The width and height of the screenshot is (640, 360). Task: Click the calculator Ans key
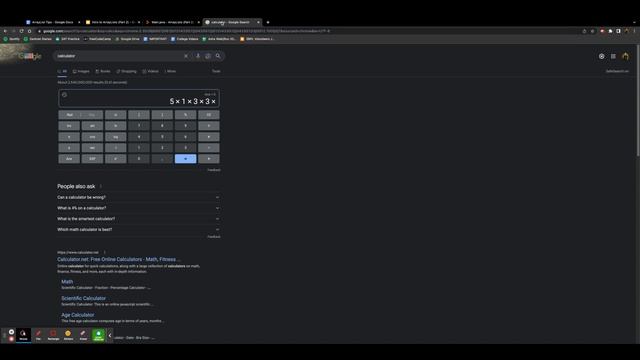click(x=69, y=159)
